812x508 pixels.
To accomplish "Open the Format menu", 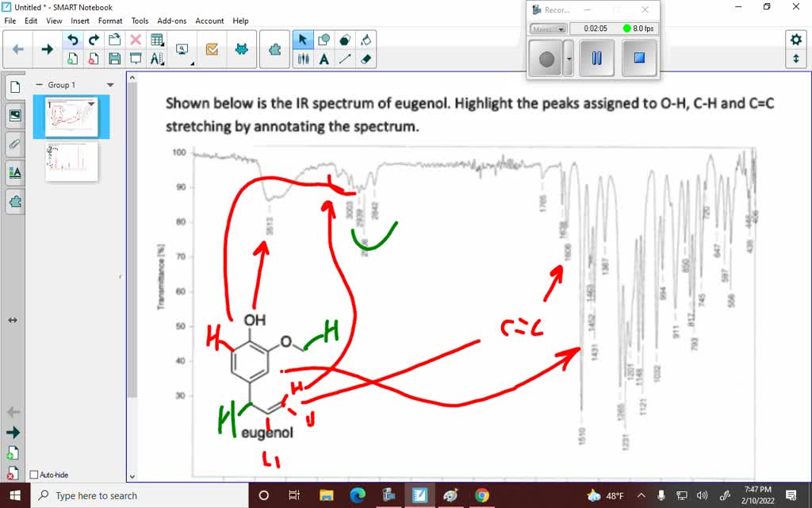I will 110,21.
